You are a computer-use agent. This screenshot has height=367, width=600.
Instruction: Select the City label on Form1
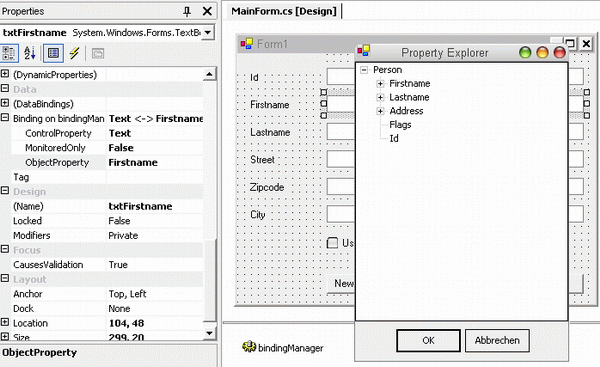[x=258, y=215]
